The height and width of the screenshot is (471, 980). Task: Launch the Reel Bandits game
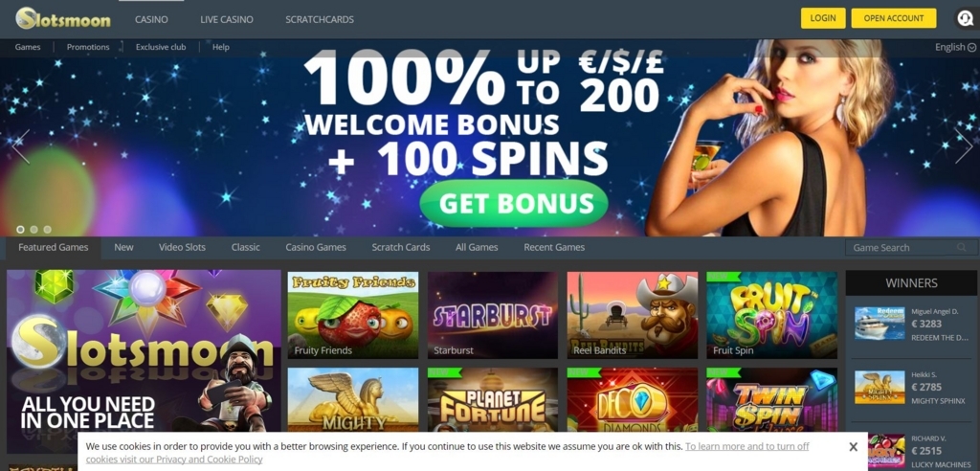(633, 315)
